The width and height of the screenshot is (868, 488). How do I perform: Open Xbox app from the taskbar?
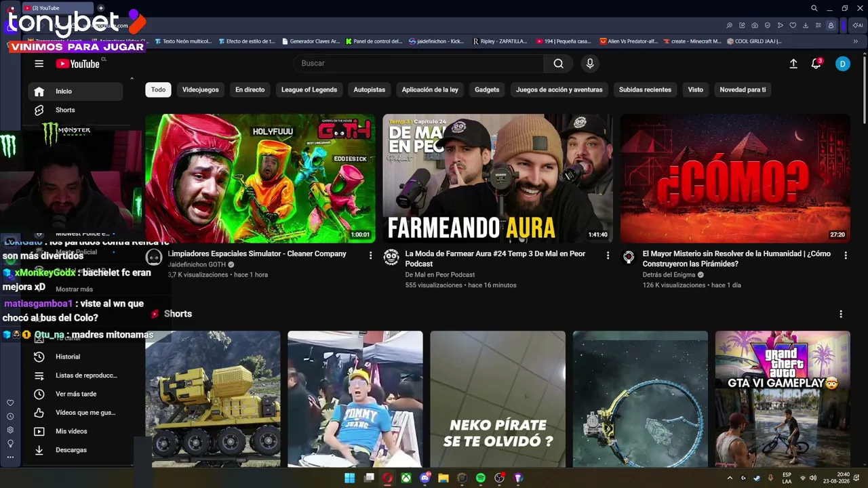[x=406, y=478]
